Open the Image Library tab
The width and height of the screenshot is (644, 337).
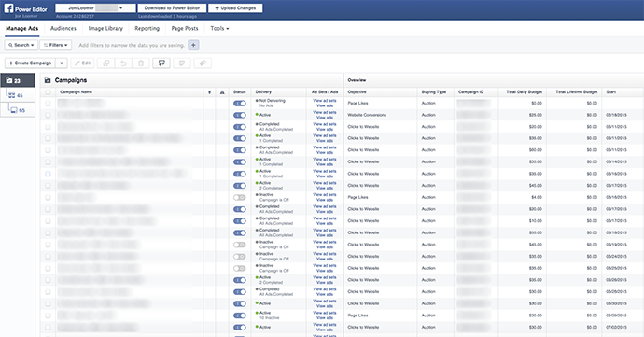(x=105, y=28)
